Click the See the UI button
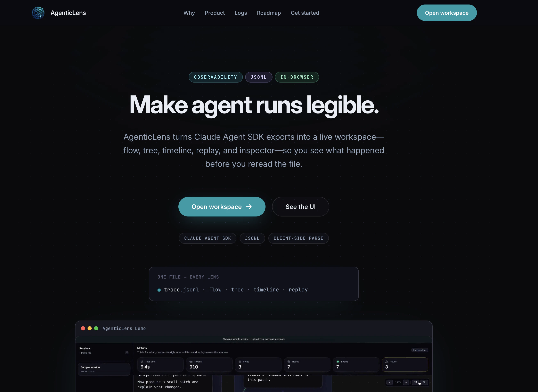Screen dimensions: 538x392 301,206
